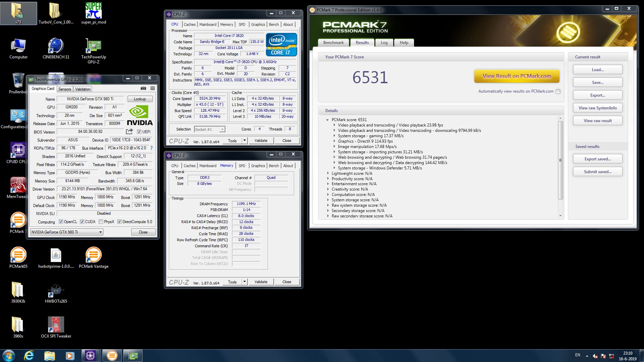This screenshot has height=362, width=644.
Task: Show hidden tray icons arrow
Action: point(587,356)
